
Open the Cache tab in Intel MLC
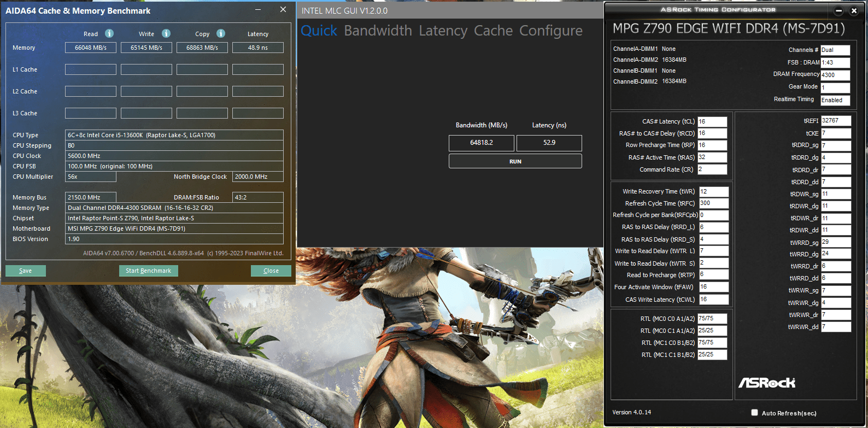coord(493,31)
